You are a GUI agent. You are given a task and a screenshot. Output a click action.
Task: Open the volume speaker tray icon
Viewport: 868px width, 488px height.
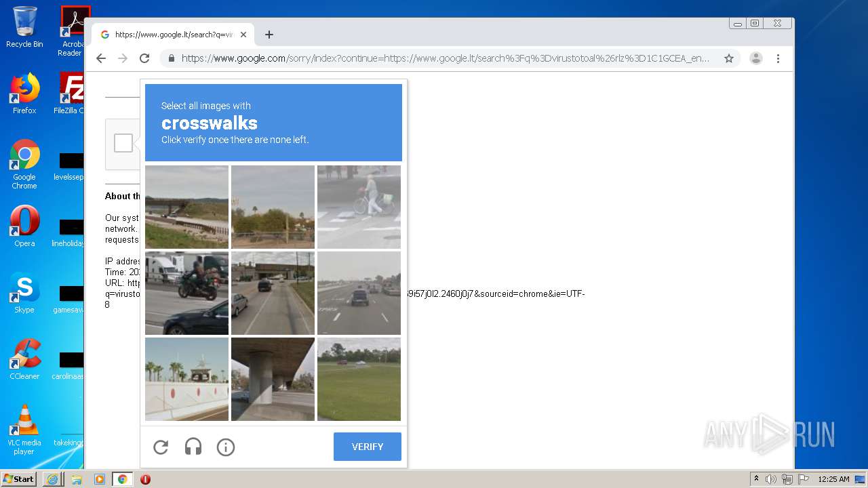click(x=771, y=479)
